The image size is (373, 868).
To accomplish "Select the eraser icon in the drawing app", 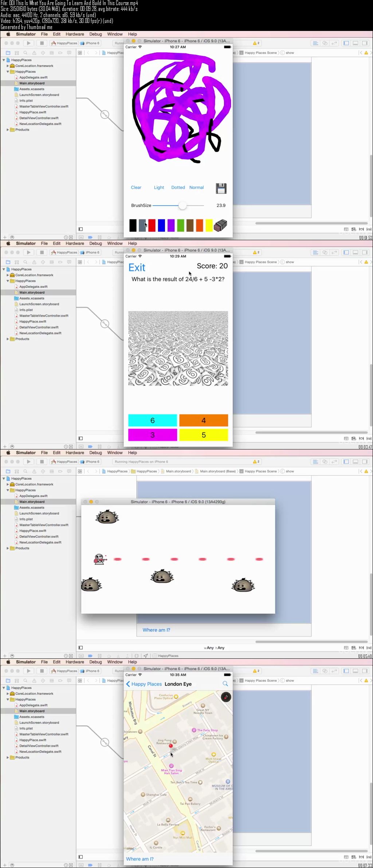I will click(x=220, y=225).
